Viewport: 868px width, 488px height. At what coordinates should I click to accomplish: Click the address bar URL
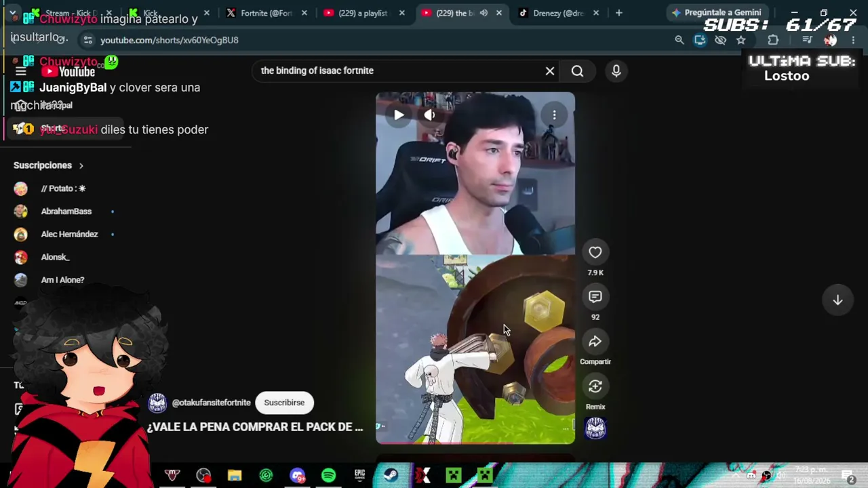point(170,40)
